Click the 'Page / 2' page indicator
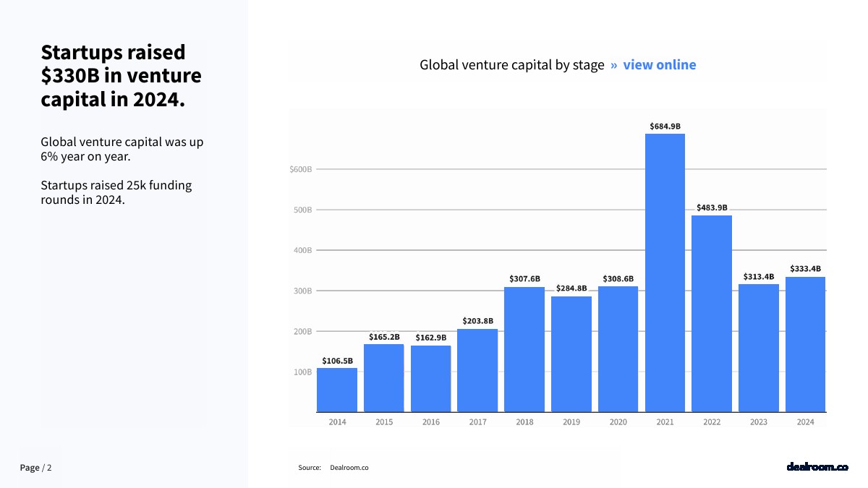Screen dimensions: 868x488 point(35,468)
